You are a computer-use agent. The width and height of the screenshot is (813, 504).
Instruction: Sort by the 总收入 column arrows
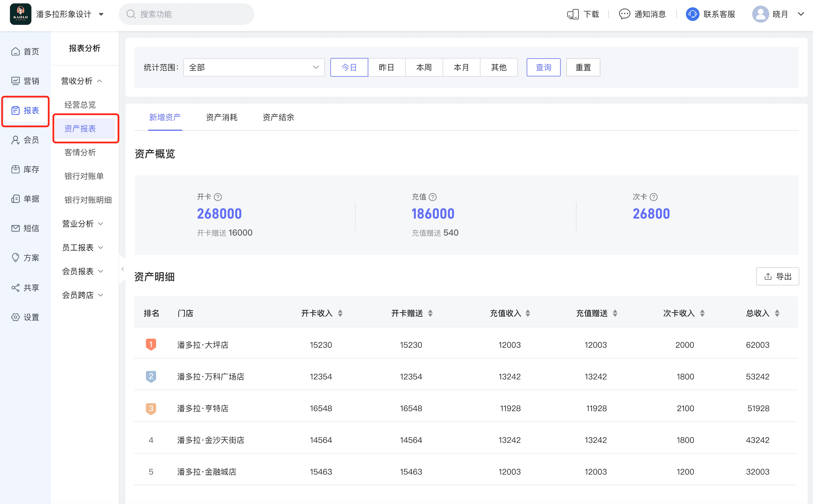777,313
